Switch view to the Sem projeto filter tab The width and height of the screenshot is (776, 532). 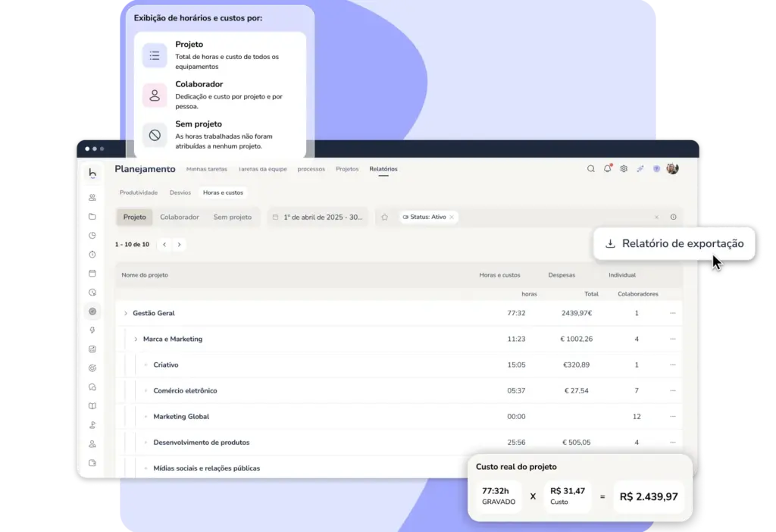pyautogui.click(x=233, y=217)
